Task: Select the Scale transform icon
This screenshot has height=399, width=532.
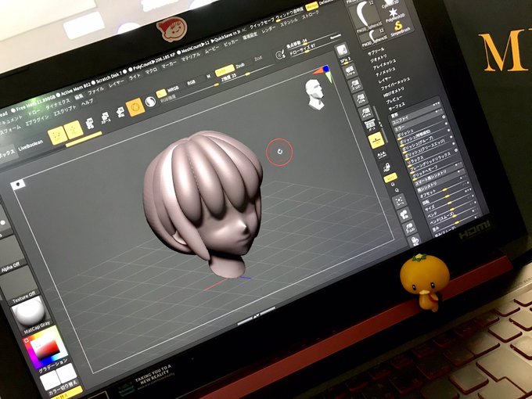Action: [x=105, y=117]
